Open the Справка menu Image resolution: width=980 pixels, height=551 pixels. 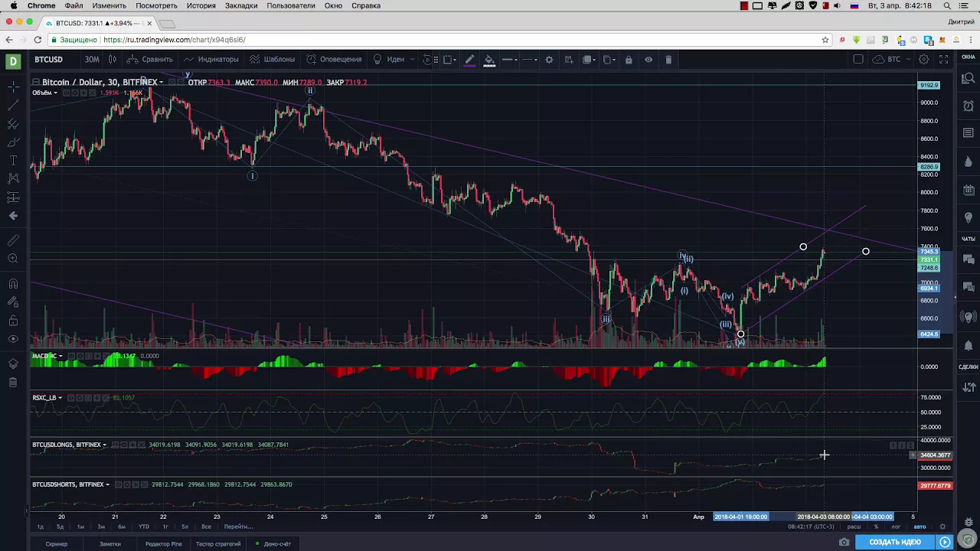[366, 5]
